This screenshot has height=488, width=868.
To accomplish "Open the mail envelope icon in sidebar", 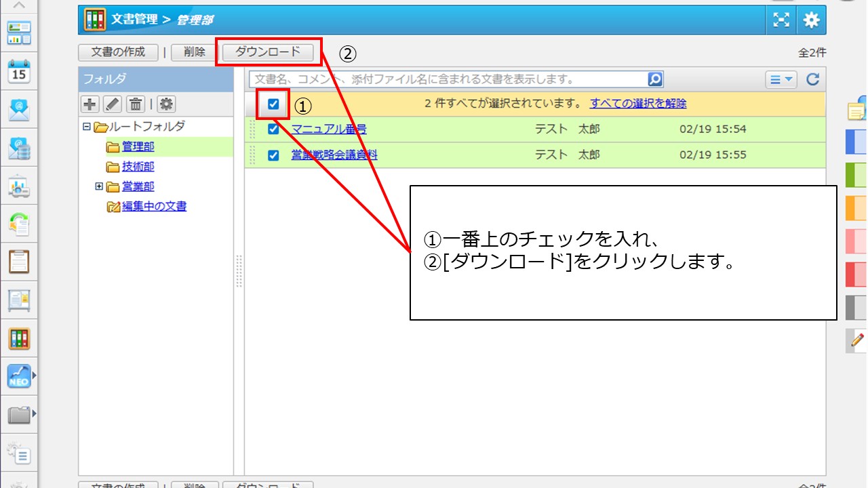I will point(19,110).
